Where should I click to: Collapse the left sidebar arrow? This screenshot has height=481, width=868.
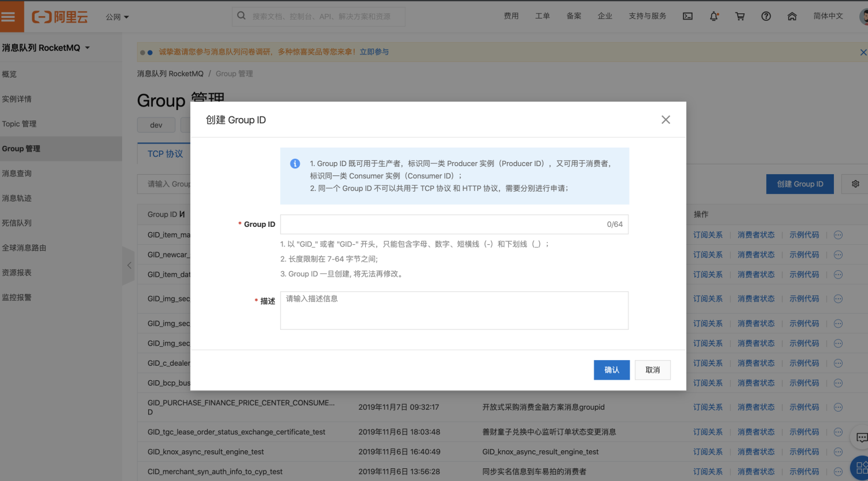128,266
